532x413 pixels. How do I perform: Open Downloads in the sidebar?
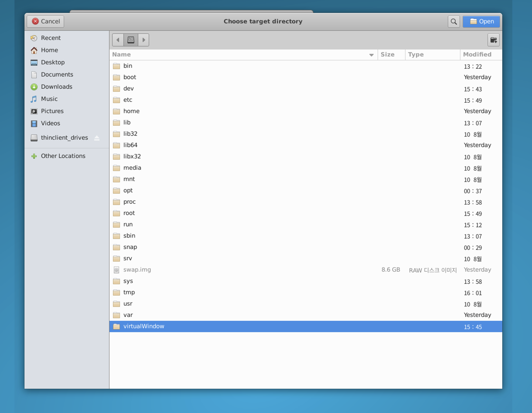pos(56,87)
